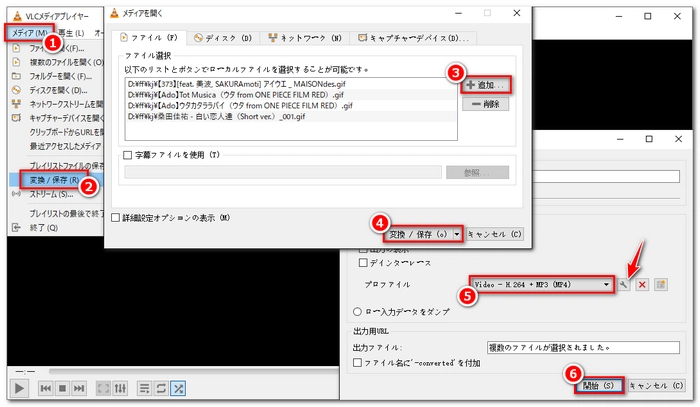
Task: Click the previous track icon
Action: point(45,387)
